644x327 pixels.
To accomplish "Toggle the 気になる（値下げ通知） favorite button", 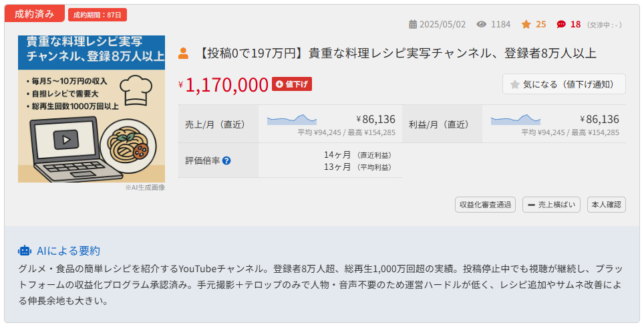I will (x=564, y=84).
